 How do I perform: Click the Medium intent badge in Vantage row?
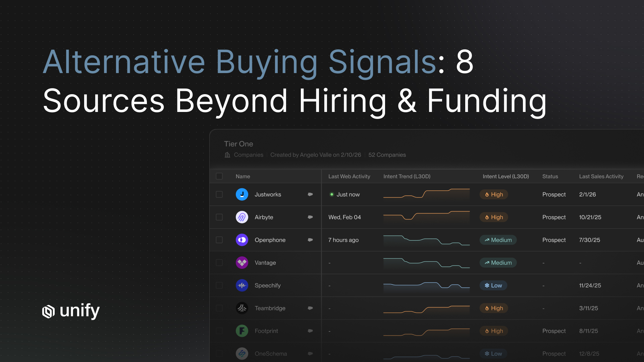pos(498,263)
